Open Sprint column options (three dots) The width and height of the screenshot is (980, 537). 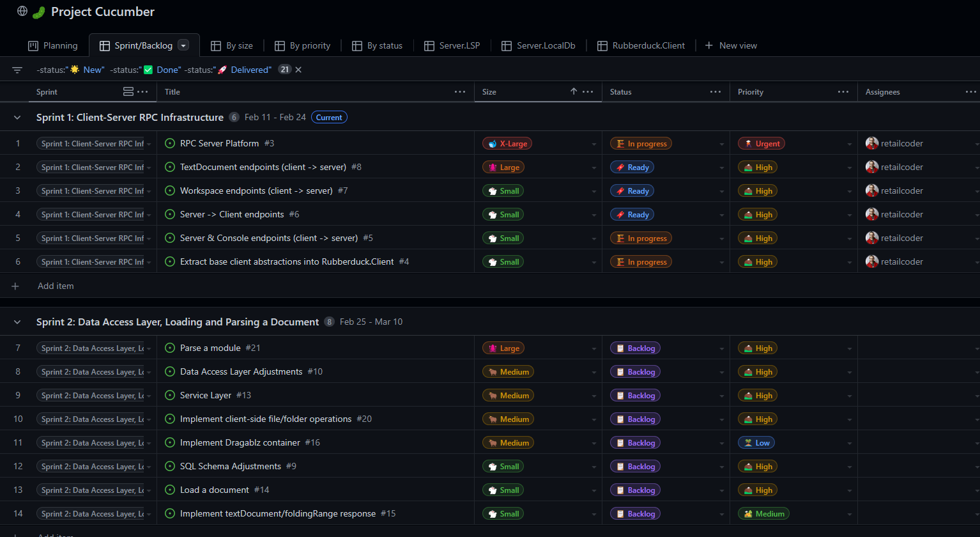pyautogui.click(x=142, y=92)
